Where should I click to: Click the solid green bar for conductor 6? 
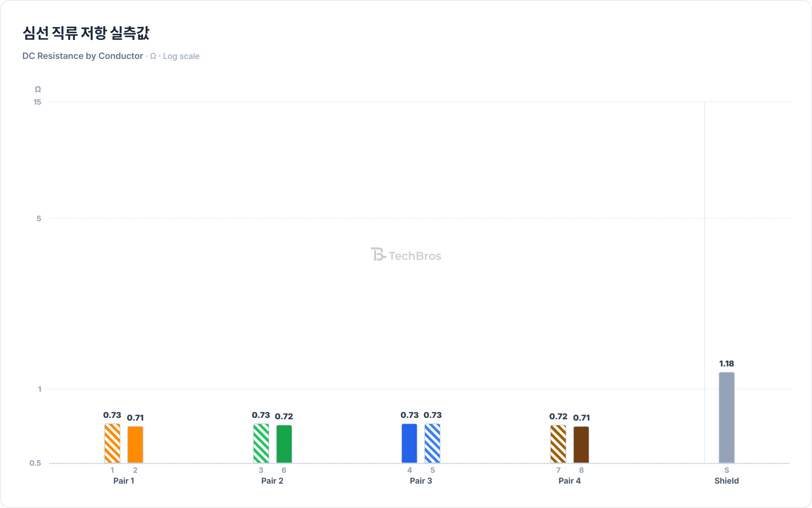pos(284,444)
